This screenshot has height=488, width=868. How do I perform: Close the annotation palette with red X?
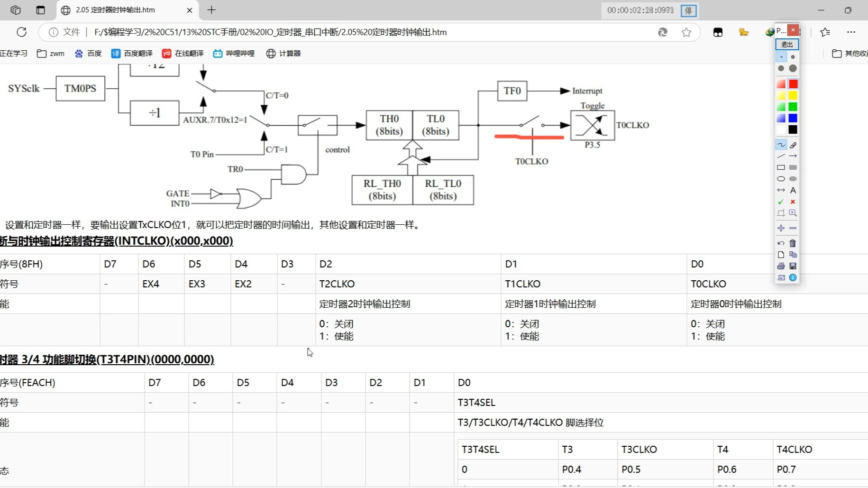click(793, 30)
